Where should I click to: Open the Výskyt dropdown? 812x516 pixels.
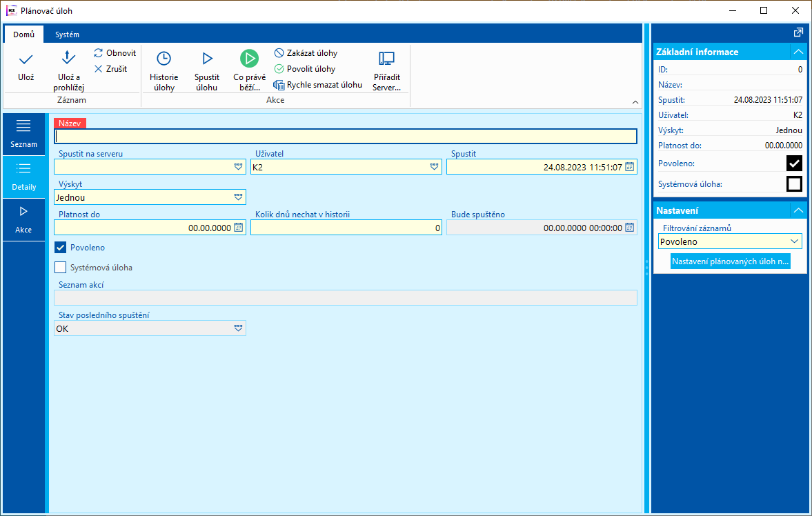tap(239, 198)
